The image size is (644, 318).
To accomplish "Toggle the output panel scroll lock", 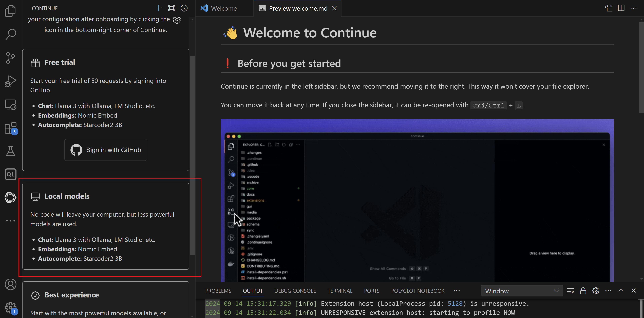I will click(583, 291).
